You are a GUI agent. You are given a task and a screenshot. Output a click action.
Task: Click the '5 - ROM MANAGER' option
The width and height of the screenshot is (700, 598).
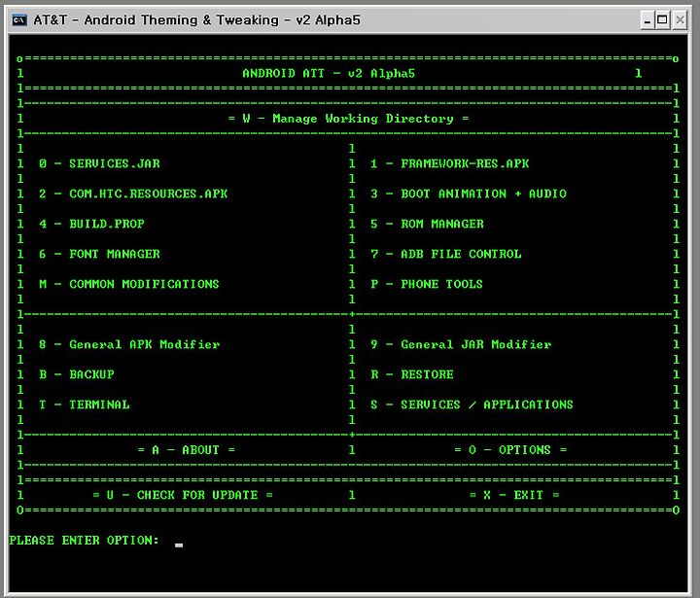click(427, 224)
